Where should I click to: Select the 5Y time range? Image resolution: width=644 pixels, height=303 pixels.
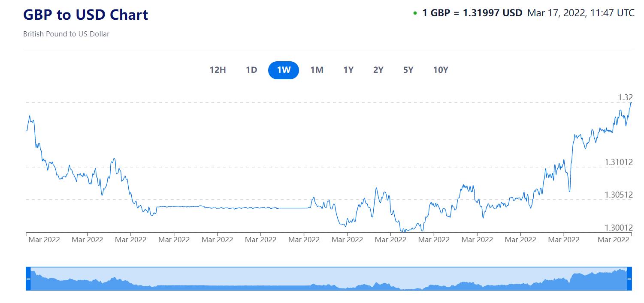[408, 70]
